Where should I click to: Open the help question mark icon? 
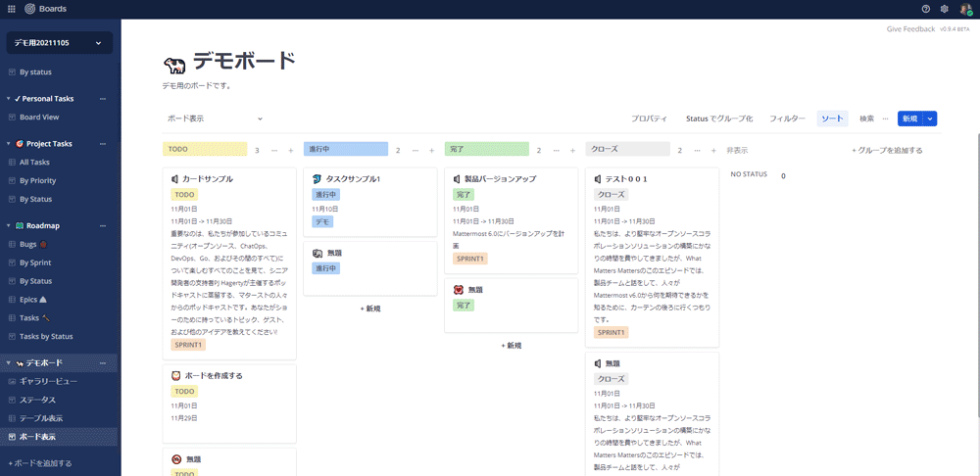click(x=926, y=9)
